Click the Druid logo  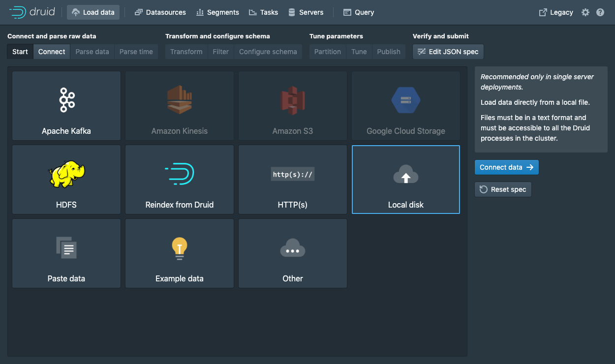[32, 12]
